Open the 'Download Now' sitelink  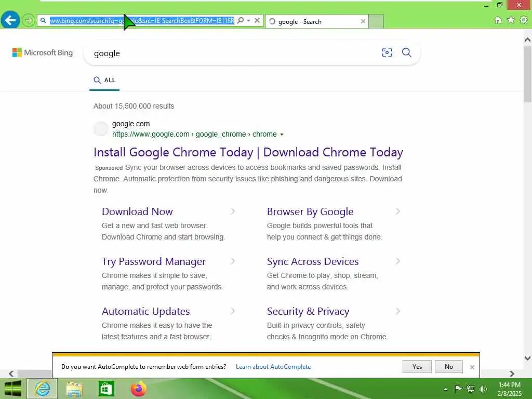(x=137, y=212)
